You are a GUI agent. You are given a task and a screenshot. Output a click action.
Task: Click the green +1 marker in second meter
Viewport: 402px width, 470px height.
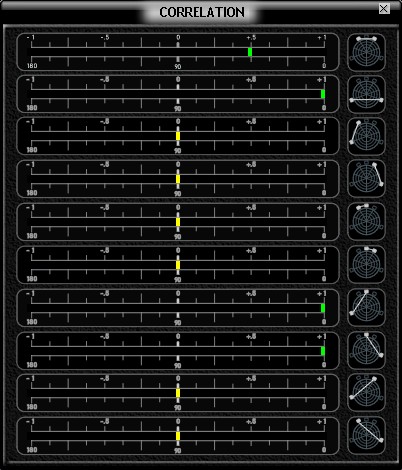[323, 94]
